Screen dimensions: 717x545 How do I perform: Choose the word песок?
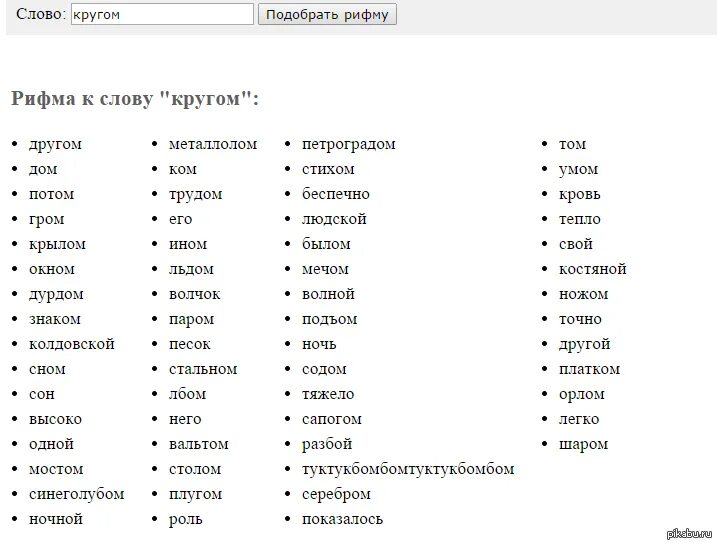(190, 344)
